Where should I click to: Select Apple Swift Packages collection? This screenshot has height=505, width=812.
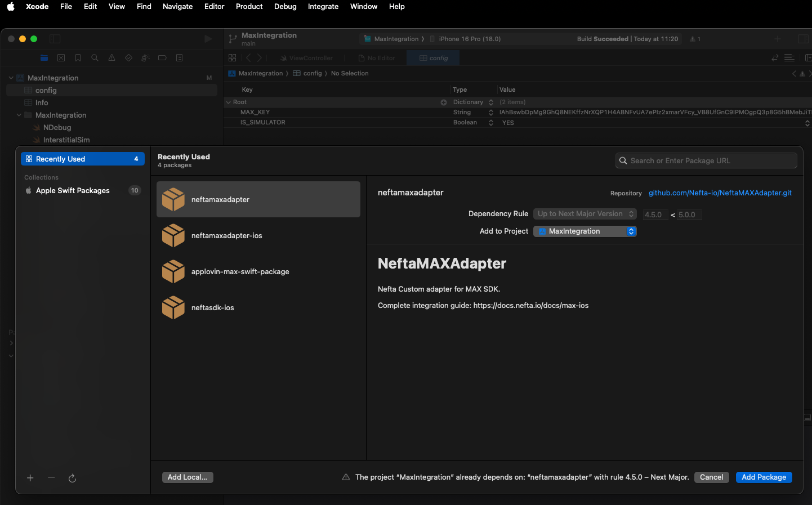pyautogui.click(x=73, y=190)
